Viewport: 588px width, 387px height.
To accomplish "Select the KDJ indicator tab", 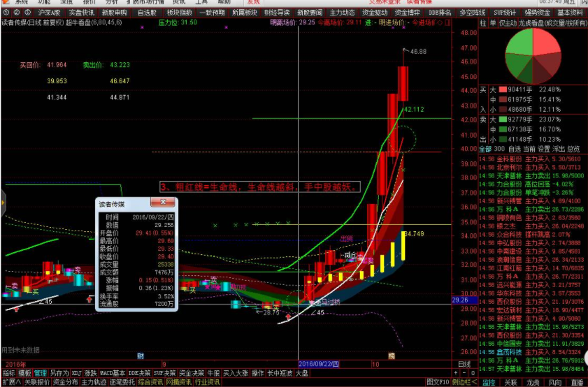I will pos(76,373).
